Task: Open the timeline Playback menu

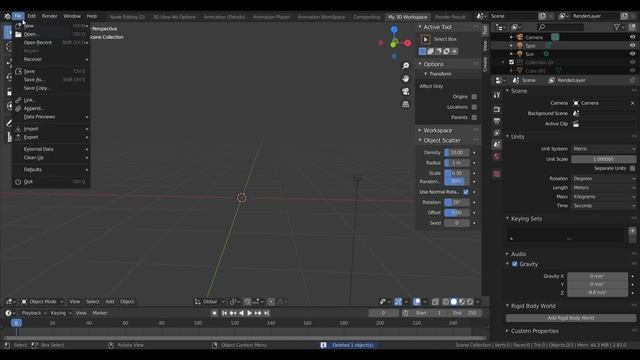Action: (x=34, y=313)
